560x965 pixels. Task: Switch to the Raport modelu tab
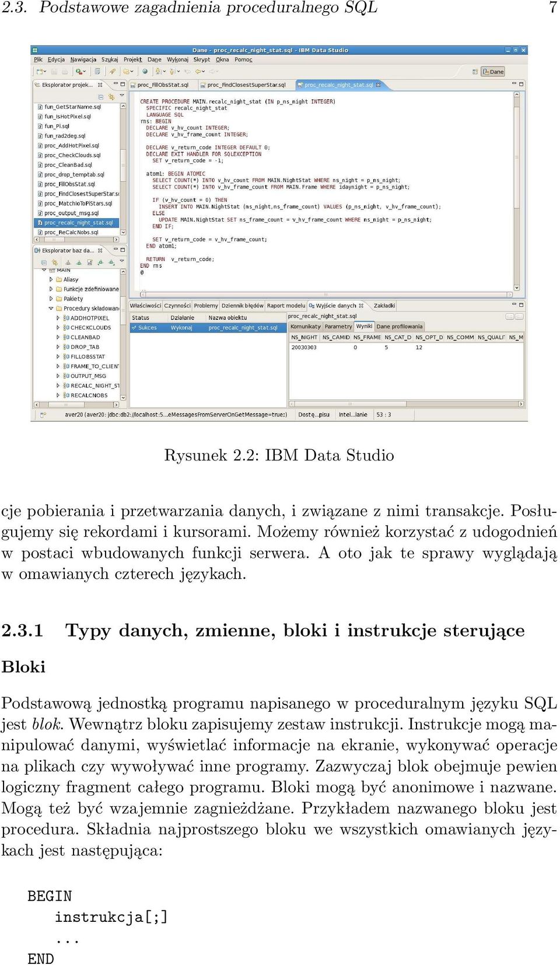pos(286,306)
